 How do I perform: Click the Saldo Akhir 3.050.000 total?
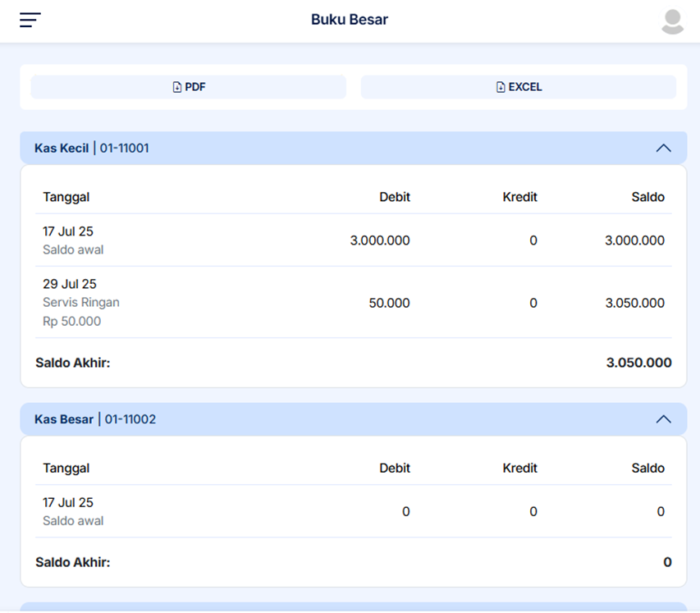click(638, 363)
